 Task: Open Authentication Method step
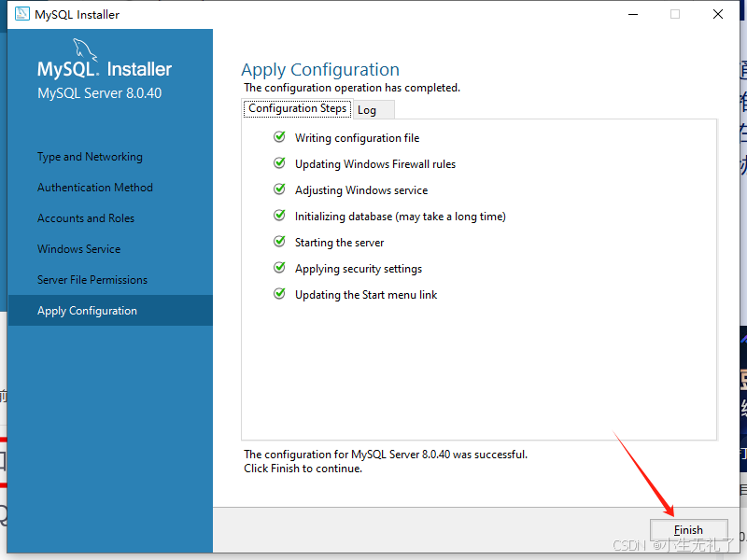click(x=95, y=188)
